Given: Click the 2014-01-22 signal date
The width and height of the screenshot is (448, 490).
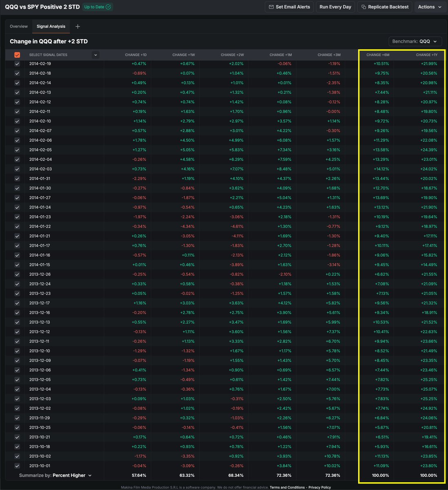Looking at the screenshot, I should (x=40, y=227).
